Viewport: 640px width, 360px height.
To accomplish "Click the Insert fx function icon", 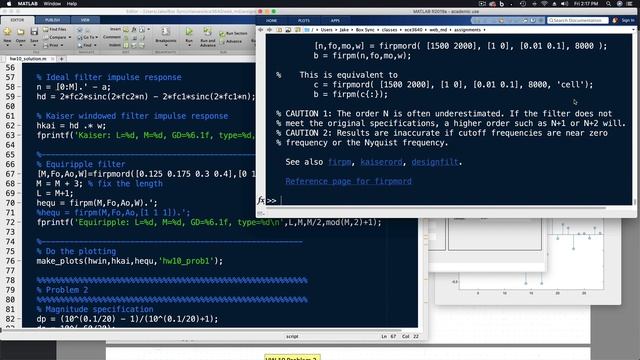I will pyautogui.click(x=133, y=29).
